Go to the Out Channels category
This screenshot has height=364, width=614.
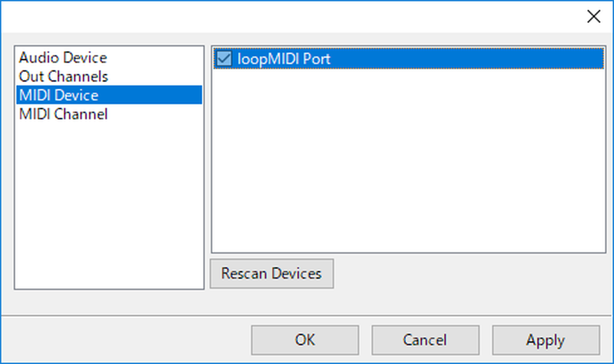point(63,76)
